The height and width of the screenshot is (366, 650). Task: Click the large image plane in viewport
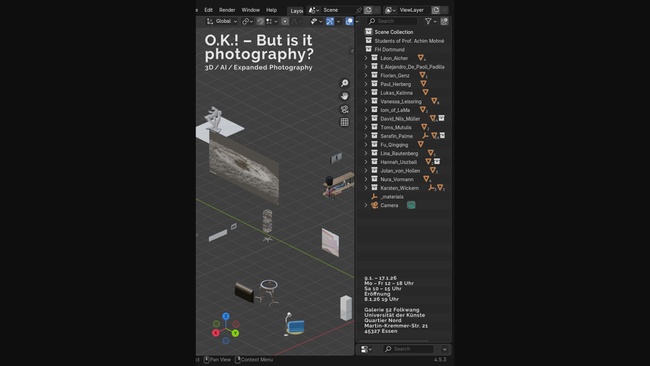tap(244, 167)
